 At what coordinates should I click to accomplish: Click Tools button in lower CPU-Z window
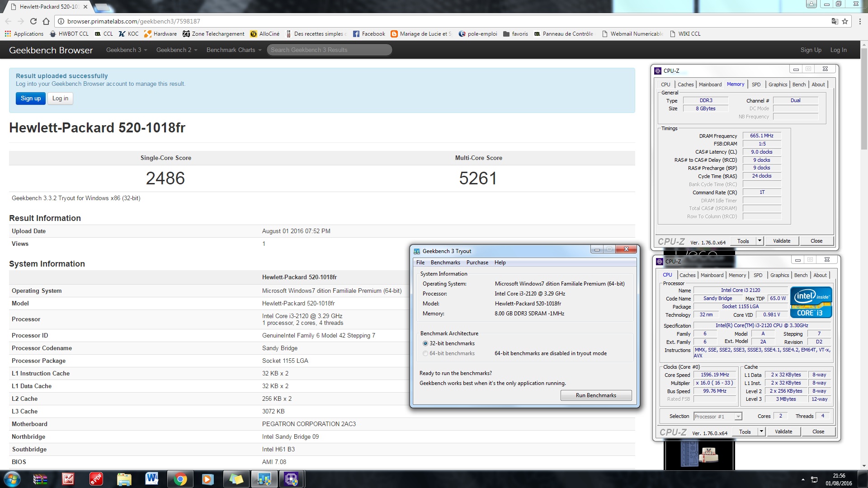click(745, 432)
